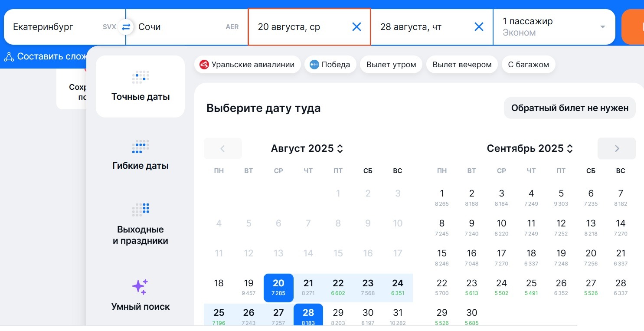Clear the 28 августа return date
This screenshot has height=331, width=644.
click(479, 27)
